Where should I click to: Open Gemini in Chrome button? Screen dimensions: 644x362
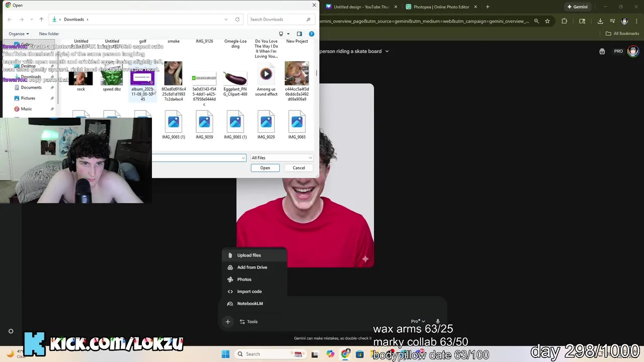[577, 7]
